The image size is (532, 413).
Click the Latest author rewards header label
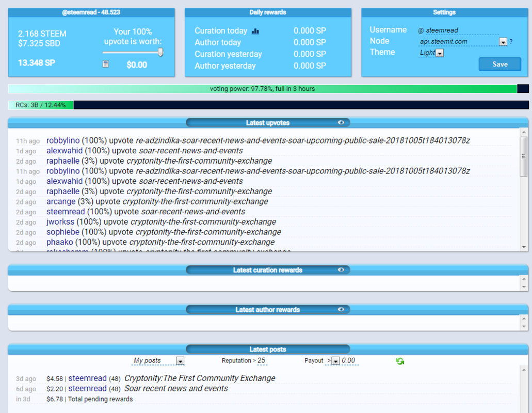click(x=268, y=310)
